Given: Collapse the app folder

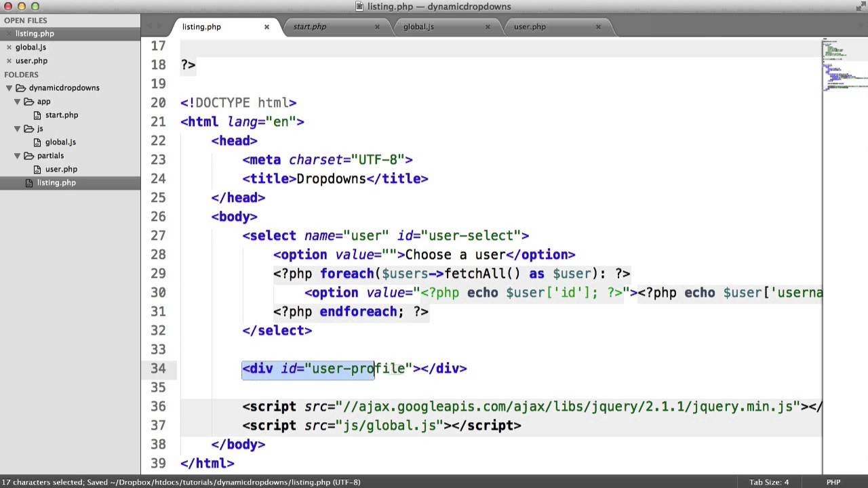Looking at the screenshot, I should (17, 102).
